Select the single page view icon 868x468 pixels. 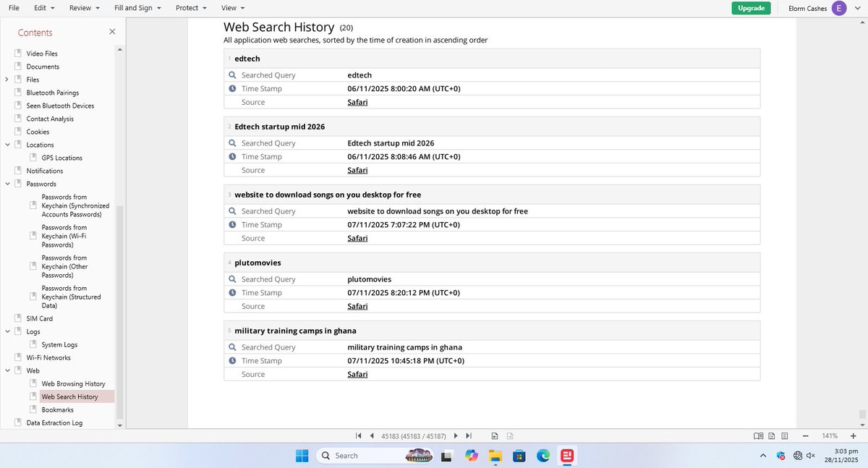click(x=771, y=435)
